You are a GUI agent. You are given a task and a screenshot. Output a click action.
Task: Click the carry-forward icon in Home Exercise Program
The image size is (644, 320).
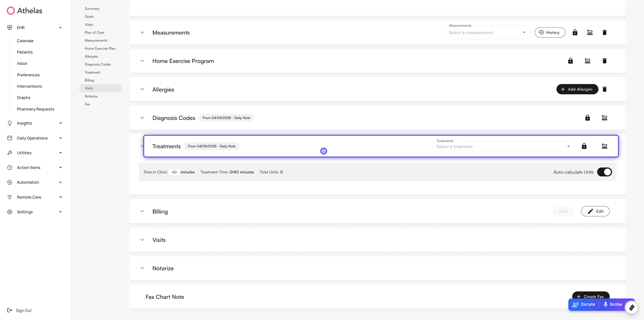587,61
